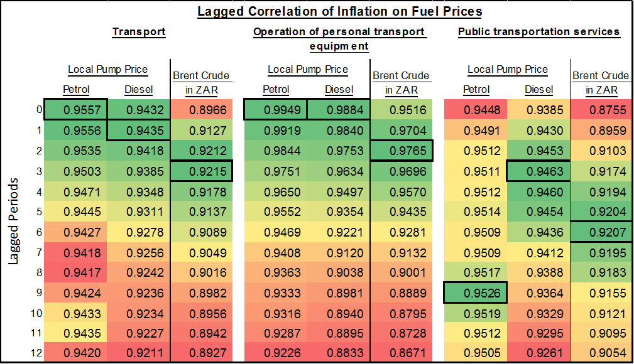634x364 pixels.
Task: Select the lowest value cell 0.8671
Action: click(x=402, y=353)
